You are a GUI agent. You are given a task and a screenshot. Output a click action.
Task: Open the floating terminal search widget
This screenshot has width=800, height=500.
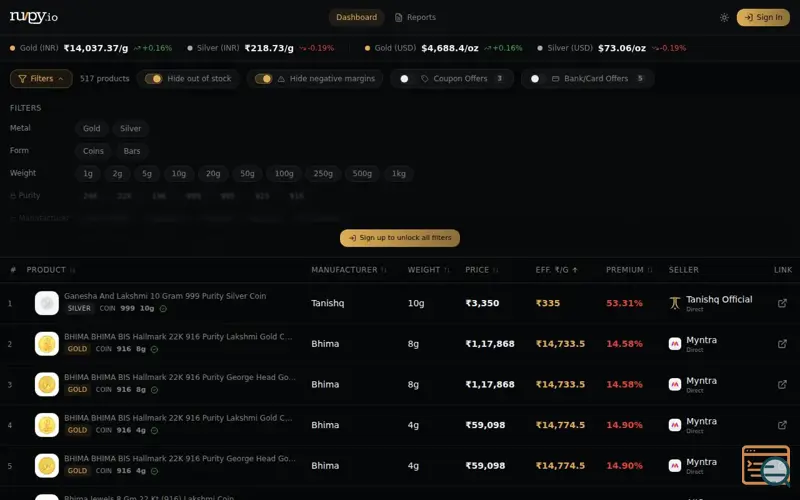[766, 465]
